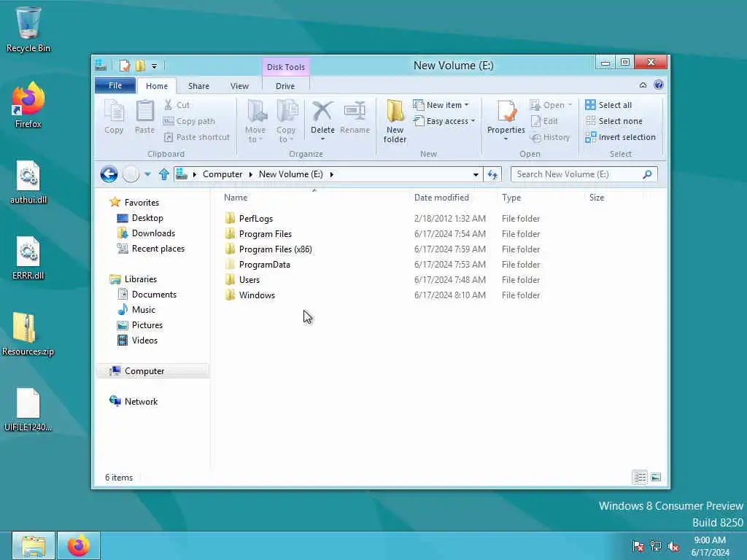The image size is (747, 560).
Task: Click the Forward navigation button
Action: click(131, 174)
